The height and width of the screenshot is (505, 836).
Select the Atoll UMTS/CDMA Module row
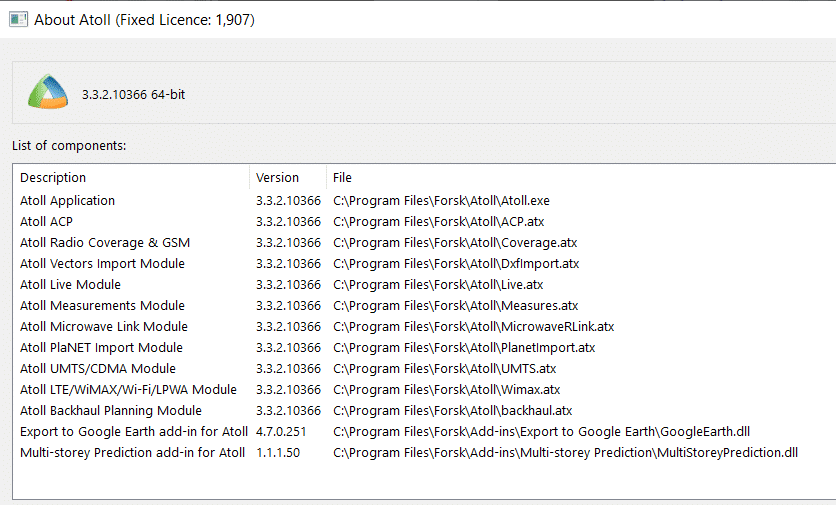point(97,369)
